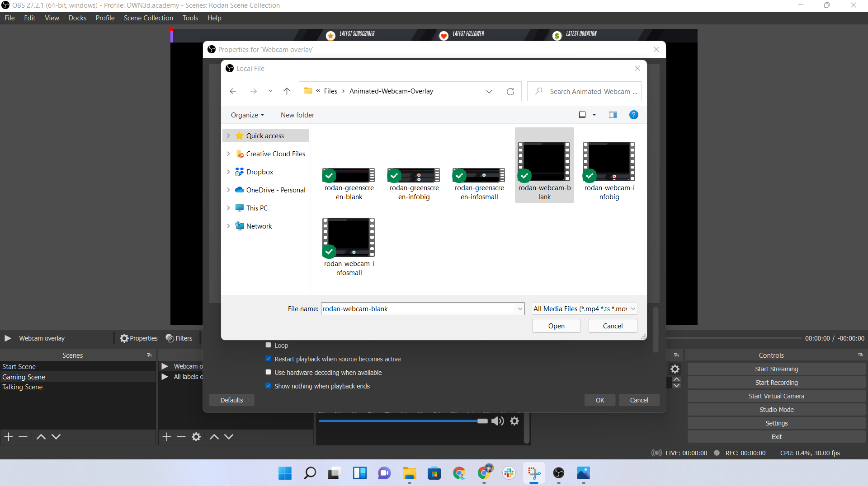Go up one folder level
This screenshot has width=868, height=486.
287,91
